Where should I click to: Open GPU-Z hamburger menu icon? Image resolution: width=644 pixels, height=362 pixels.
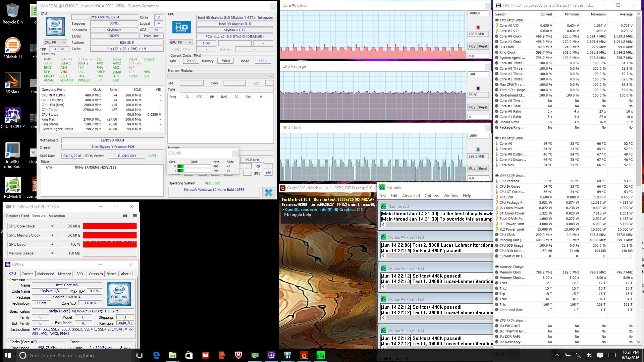tap(135, 216)
